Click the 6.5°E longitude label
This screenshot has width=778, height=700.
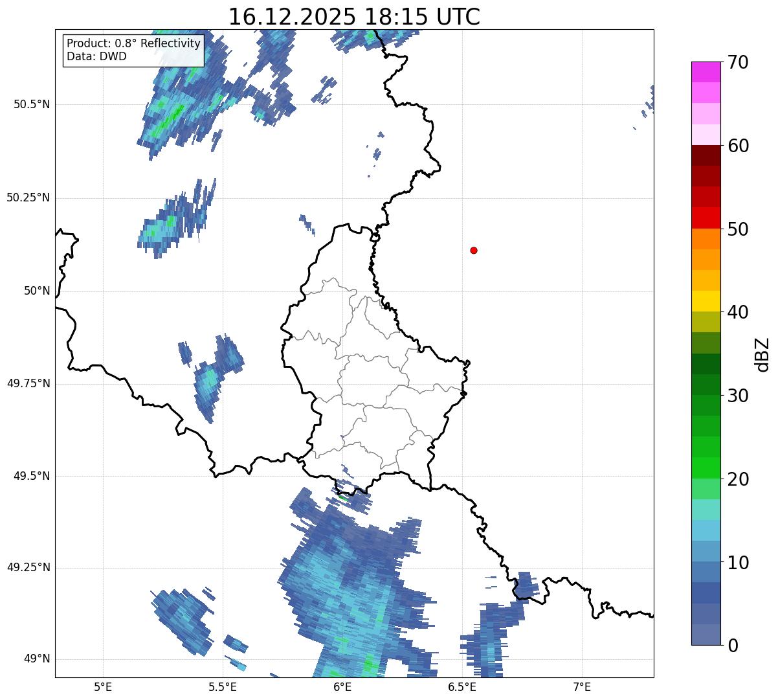coord(462,686)
